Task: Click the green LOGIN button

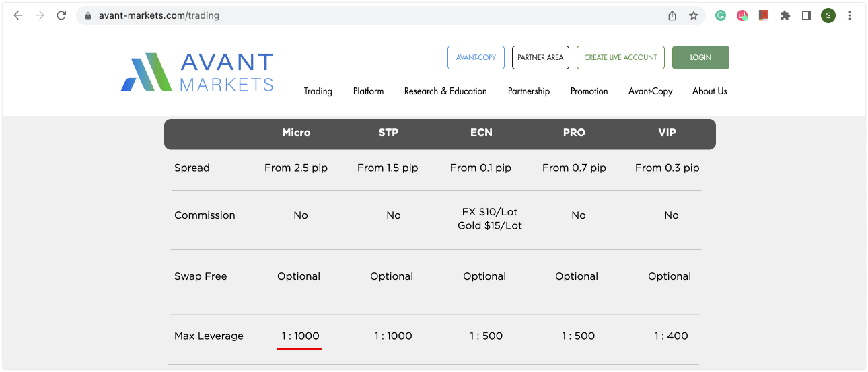Action: pyautogui.click(x=700, y=57)
